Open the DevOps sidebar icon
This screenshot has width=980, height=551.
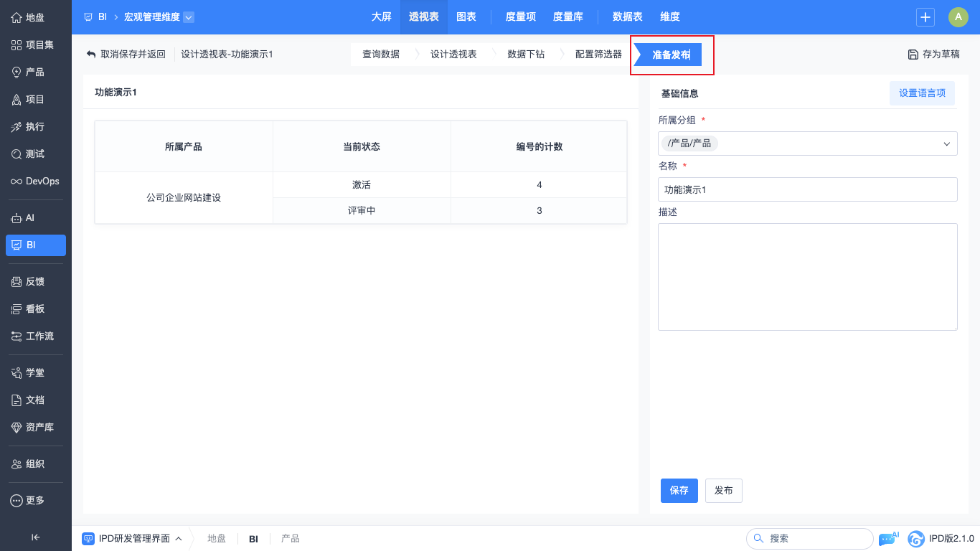[17, 182]
